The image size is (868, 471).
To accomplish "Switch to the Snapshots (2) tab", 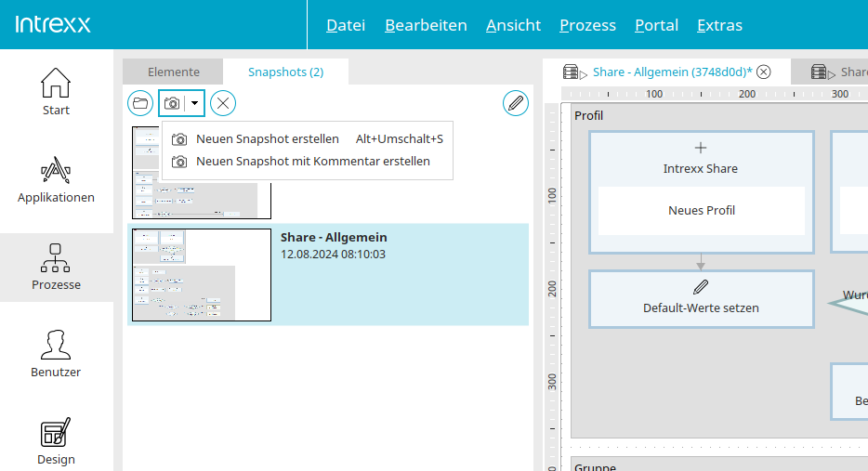I will [285, 72].
